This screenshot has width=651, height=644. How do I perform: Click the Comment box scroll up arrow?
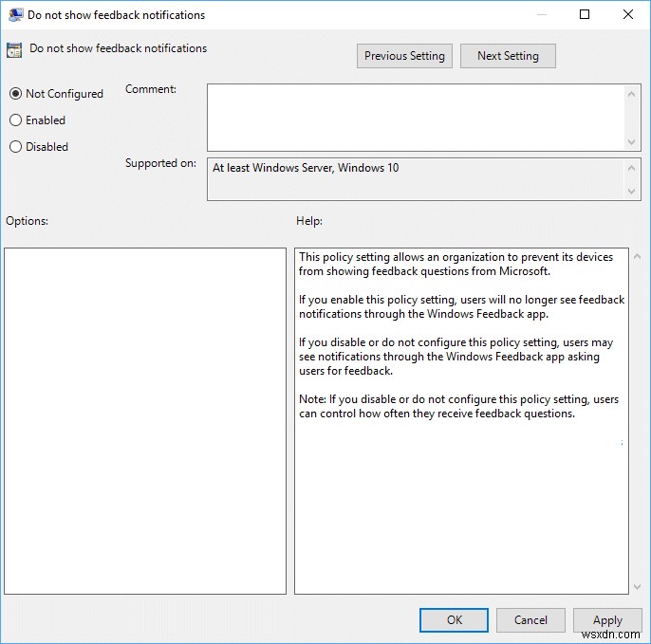[631, 94]
